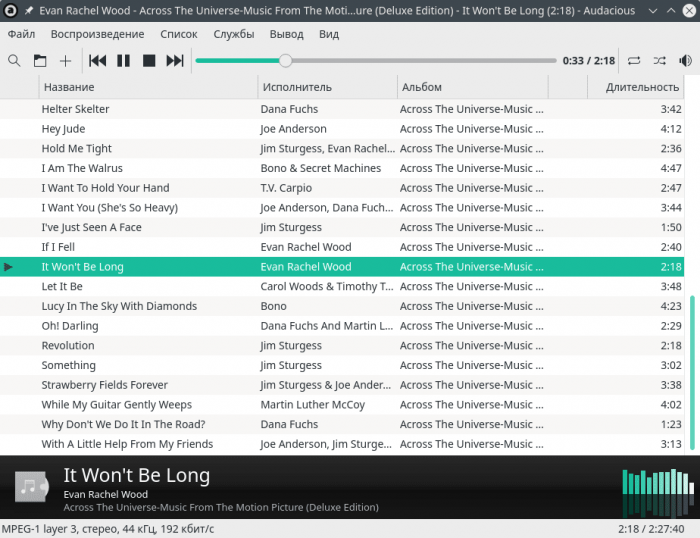700x538 pixels.
Task: Open the volume control speaker icon
Action: point(685,61)
